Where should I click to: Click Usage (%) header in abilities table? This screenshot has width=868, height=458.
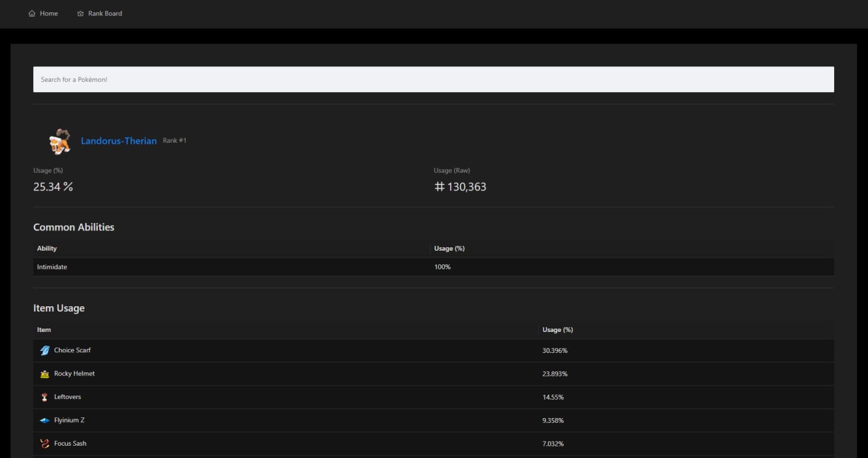click(449, 249)
